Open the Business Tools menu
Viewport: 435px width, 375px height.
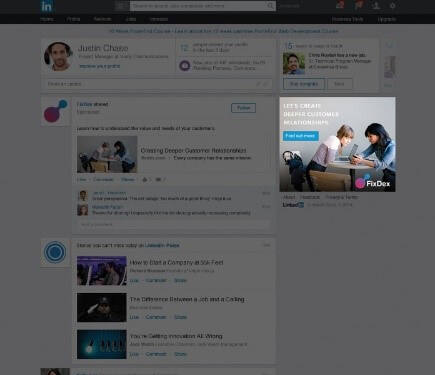[347, 19]
